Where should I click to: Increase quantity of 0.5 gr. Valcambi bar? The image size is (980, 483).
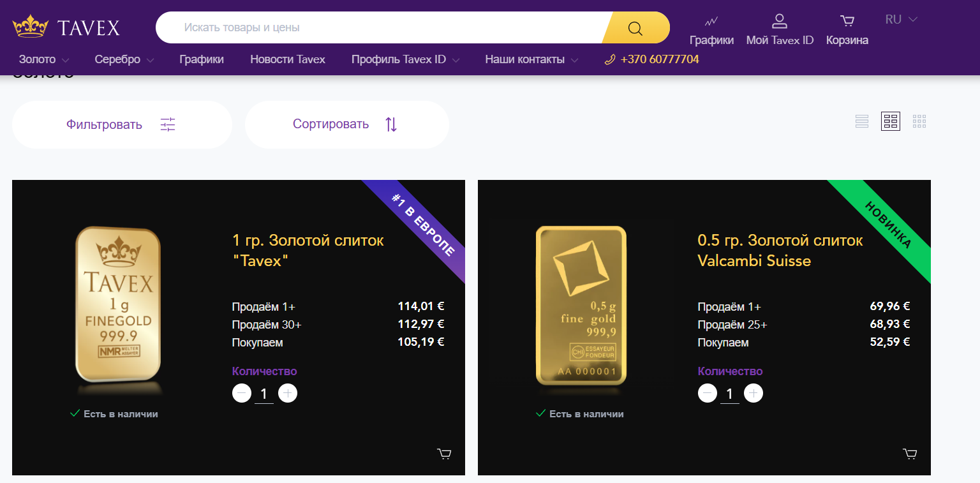tap(754, 394)
